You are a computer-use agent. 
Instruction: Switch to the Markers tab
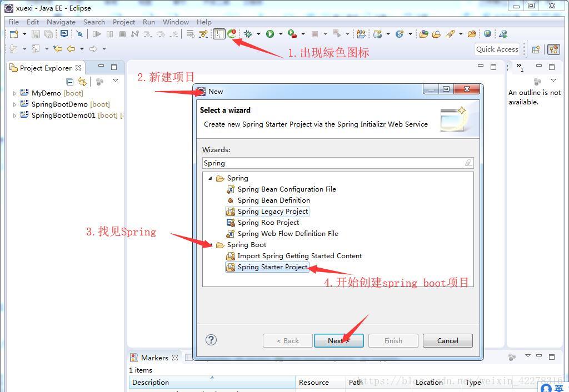(154, 358)
